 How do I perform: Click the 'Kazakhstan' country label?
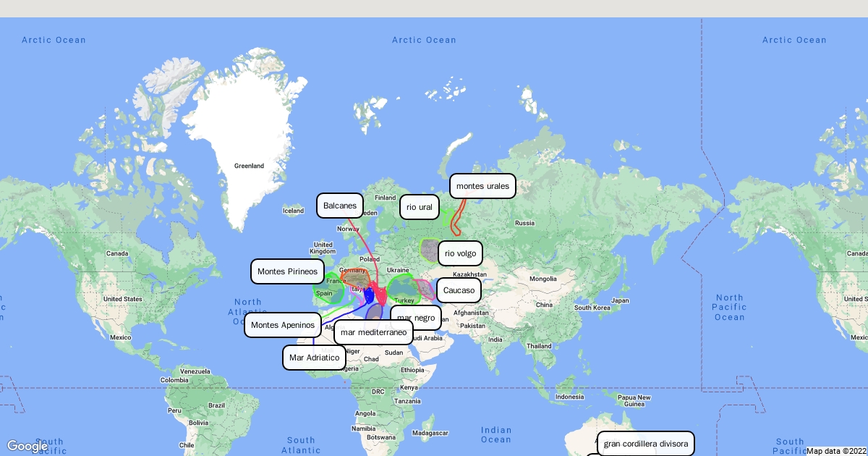click(470, 275)
